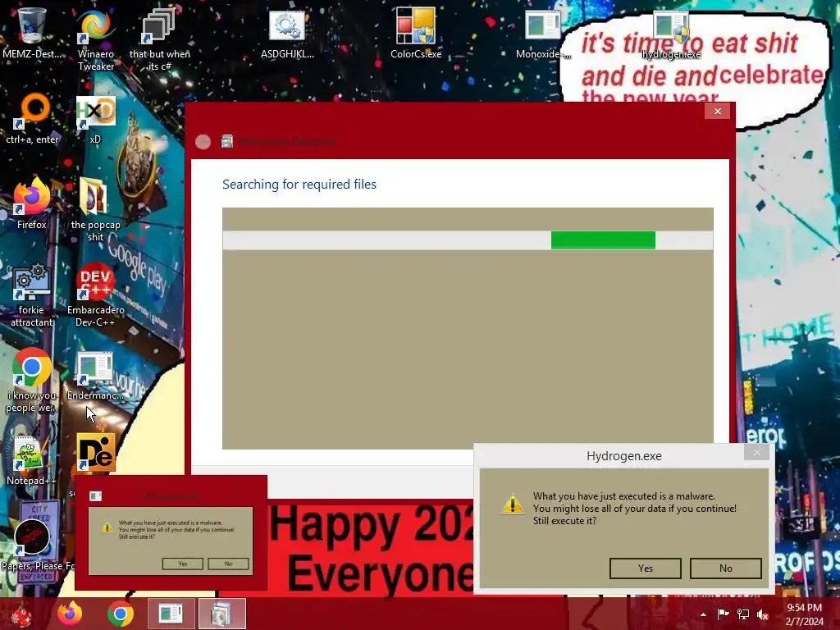Open the 'ctrl+a, enter' shortcut icon
The height and width of the screenshot is (630, 840).
click(32, 119)
